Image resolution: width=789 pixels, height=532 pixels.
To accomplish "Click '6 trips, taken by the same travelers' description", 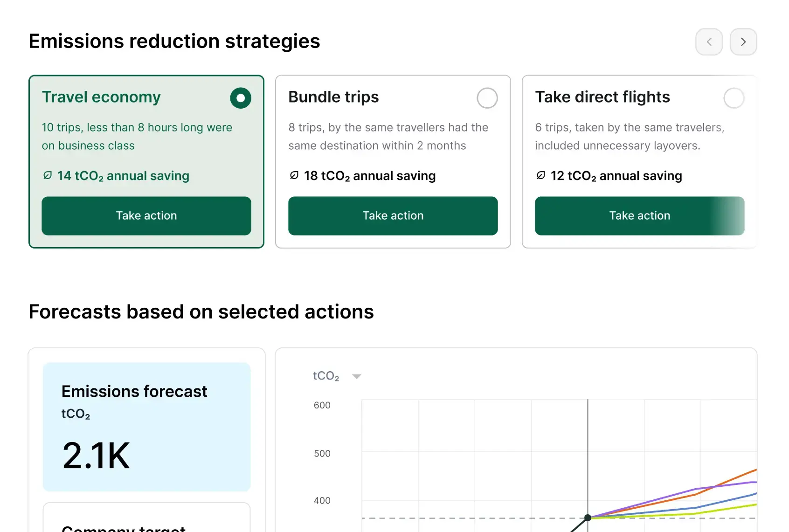I will pos(630,137).
